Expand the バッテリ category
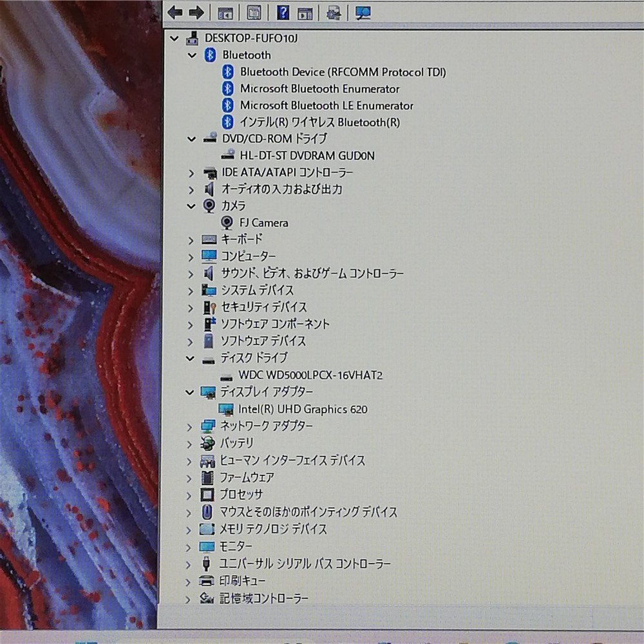 (189, 444)
